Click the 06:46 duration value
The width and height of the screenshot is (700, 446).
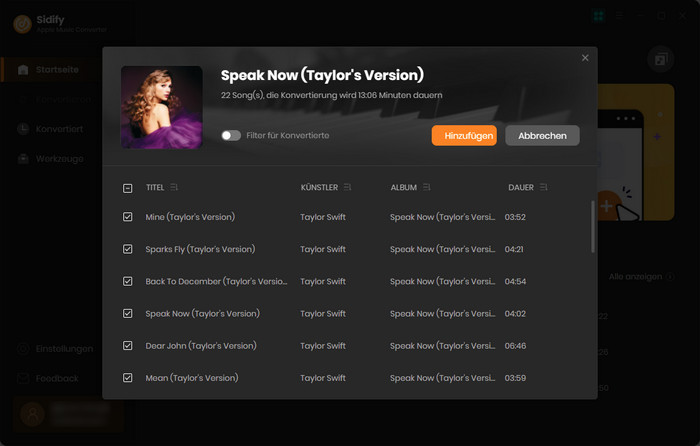(515, 346)
